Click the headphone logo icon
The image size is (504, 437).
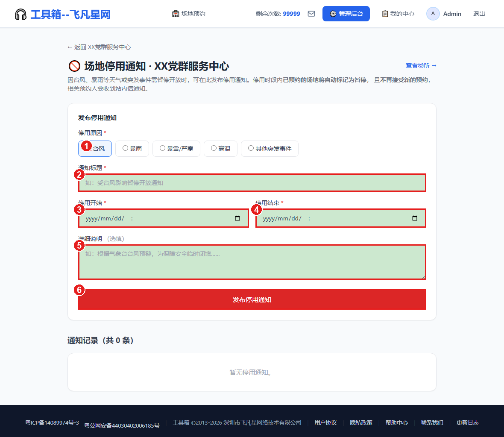click(21, 15)
